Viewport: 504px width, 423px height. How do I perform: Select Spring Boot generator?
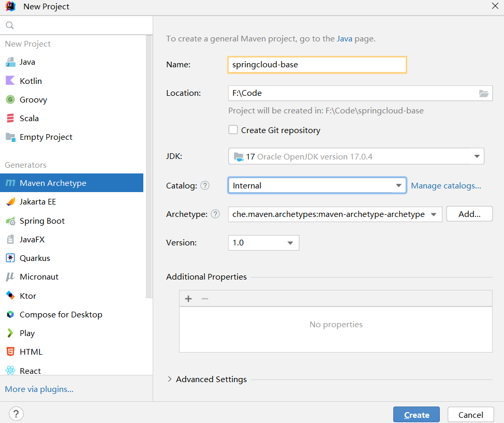71,221
